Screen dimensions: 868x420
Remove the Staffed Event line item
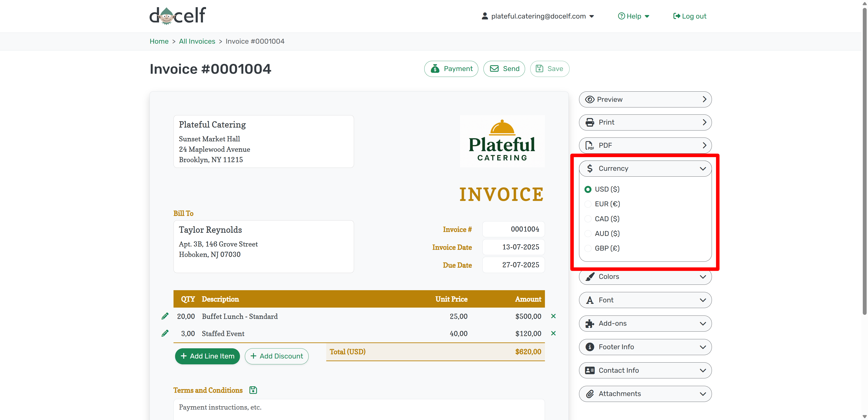click(x=553, y=333)
